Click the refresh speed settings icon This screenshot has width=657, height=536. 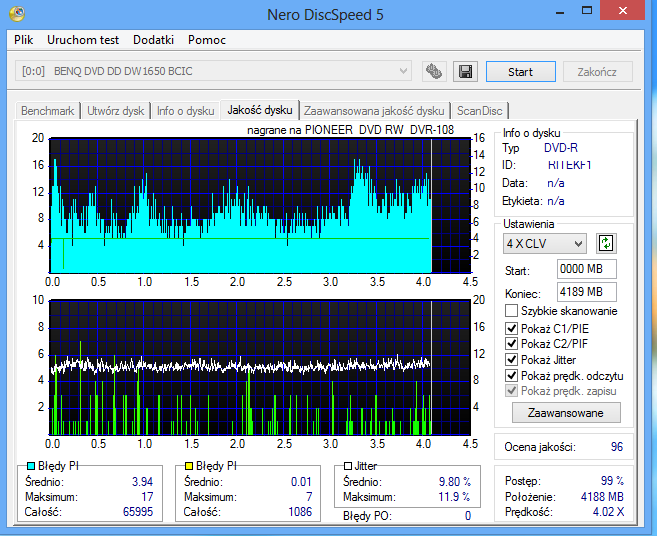606,243
